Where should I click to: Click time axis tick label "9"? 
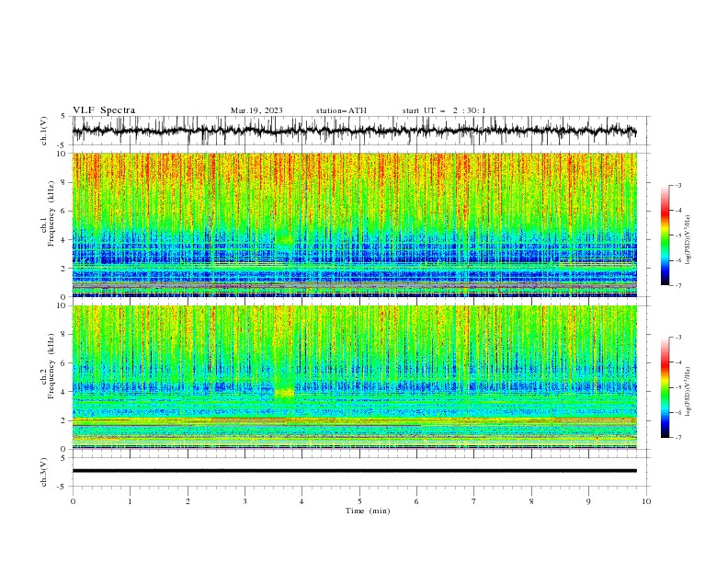(588, 501)
